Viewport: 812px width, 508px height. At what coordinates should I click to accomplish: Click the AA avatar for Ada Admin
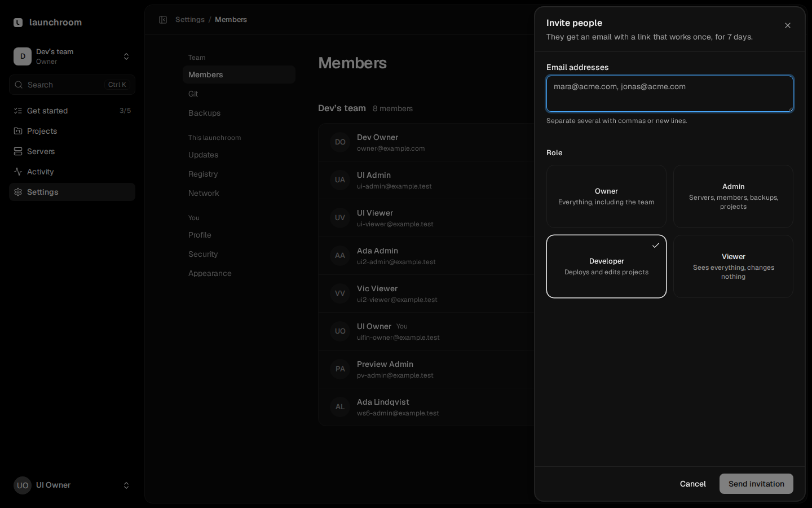click(x=340, y=256)
